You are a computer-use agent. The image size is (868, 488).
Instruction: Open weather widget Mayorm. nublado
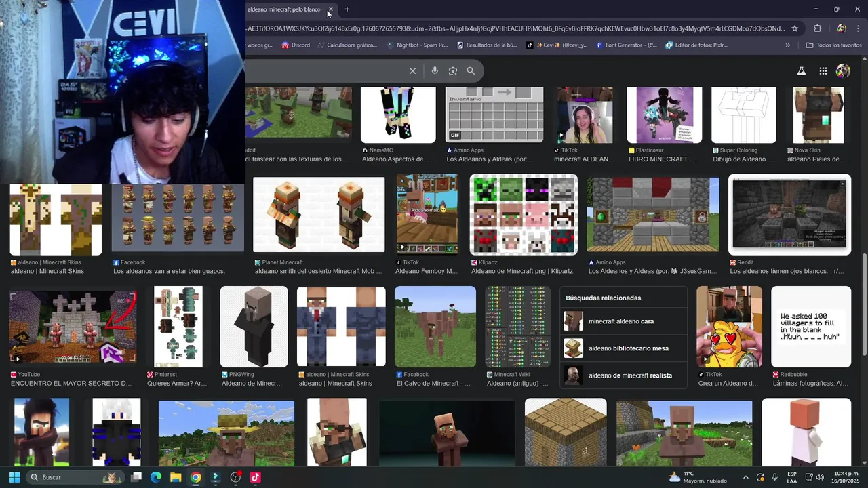(698, 477)
